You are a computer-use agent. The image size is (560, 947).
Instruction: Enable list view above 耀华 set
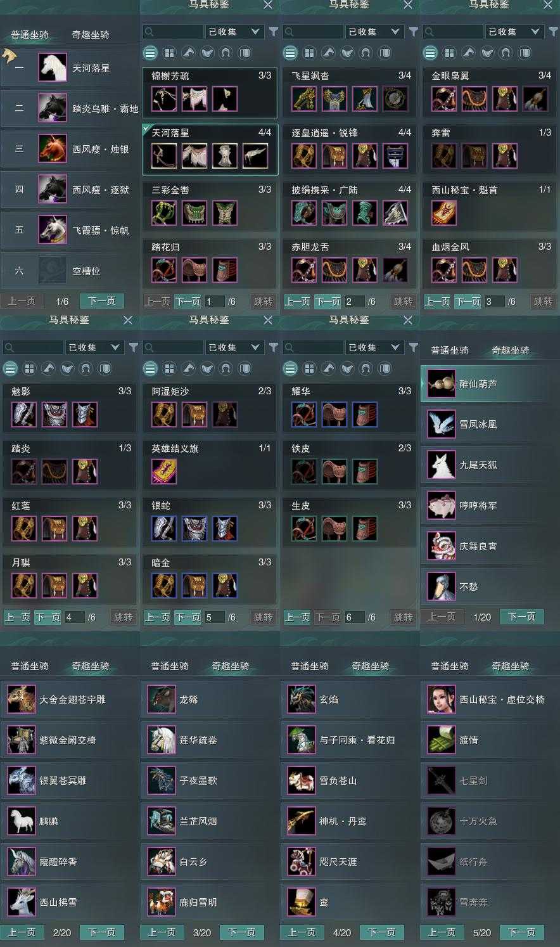pos(290,368)
